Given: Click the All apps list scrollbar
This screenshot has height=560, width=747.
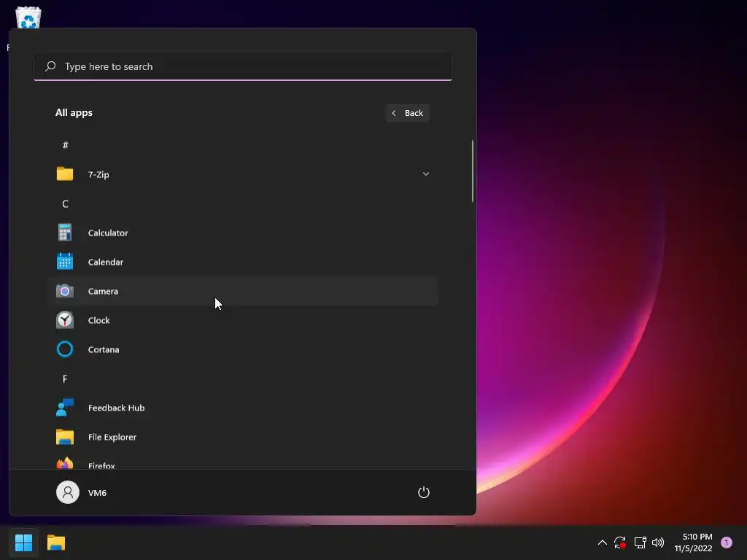Looking at the screenshot, I should [473, 171].
